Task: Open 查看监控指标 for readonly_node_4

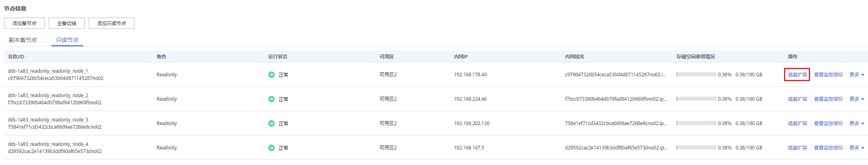Action: (x=828, y=148)
